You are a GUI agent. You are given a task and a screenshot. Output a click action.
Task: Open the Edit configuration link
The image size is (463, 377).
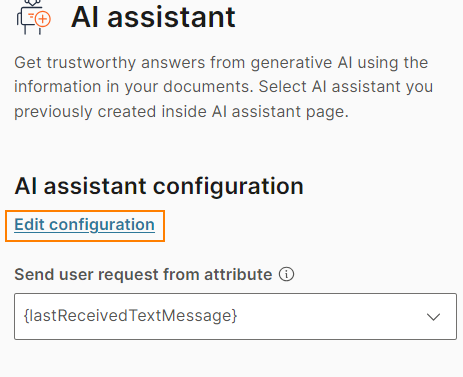pyautogui.click(x=84, y=225)
